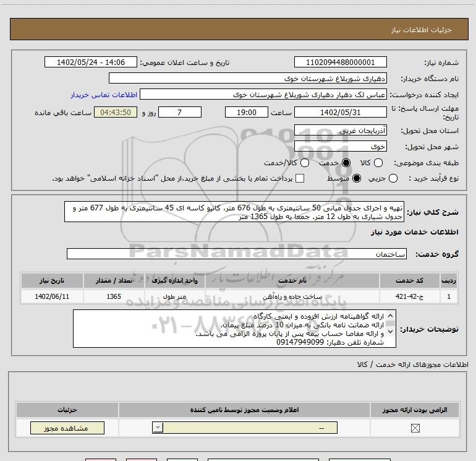Toggle the الزامی بودن ارائه مجوز checkbox

click(x=415, y=428)
